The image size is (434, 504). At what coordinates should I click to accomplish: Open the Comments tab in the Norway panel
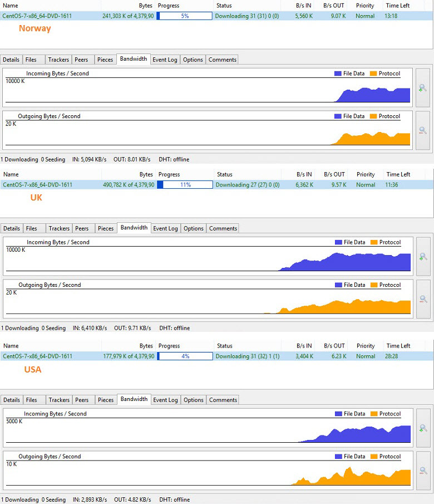(x=223, y=60)
